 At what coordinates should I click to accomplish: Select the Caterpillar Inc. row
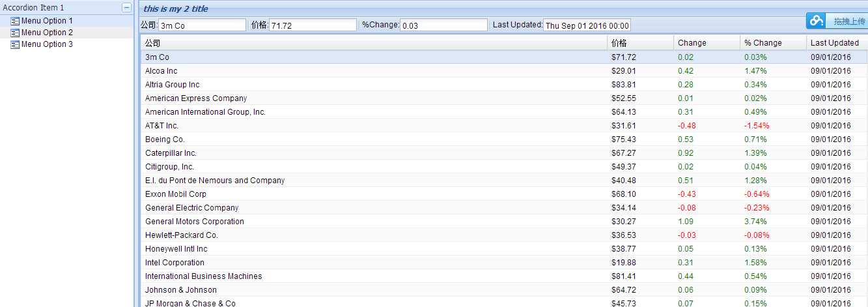[504, 153]
